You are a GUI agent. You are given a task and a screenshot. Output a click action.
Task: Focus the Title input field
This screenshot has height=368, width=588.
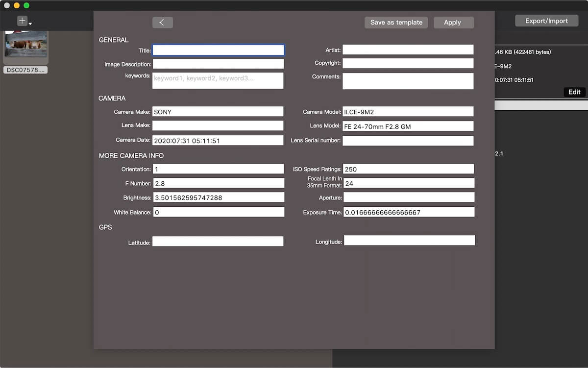[218, 50]
